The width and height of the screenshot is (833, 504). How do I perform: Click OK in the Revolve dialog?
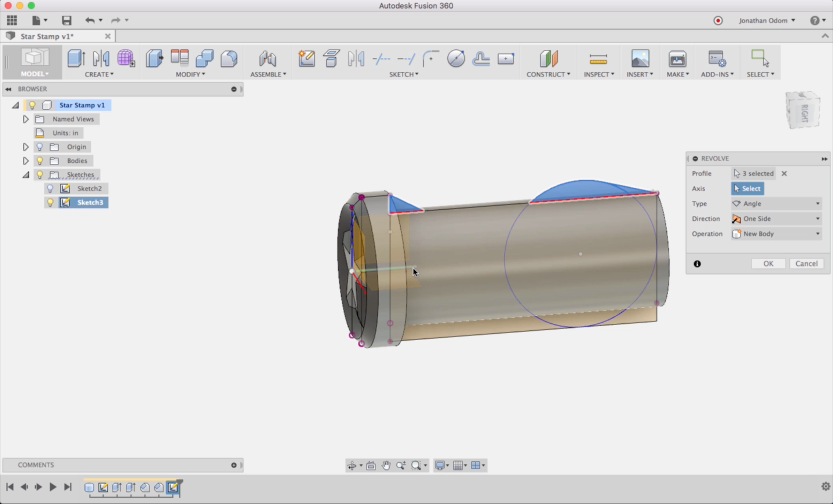pyautogui.click(x=768, y=264)
